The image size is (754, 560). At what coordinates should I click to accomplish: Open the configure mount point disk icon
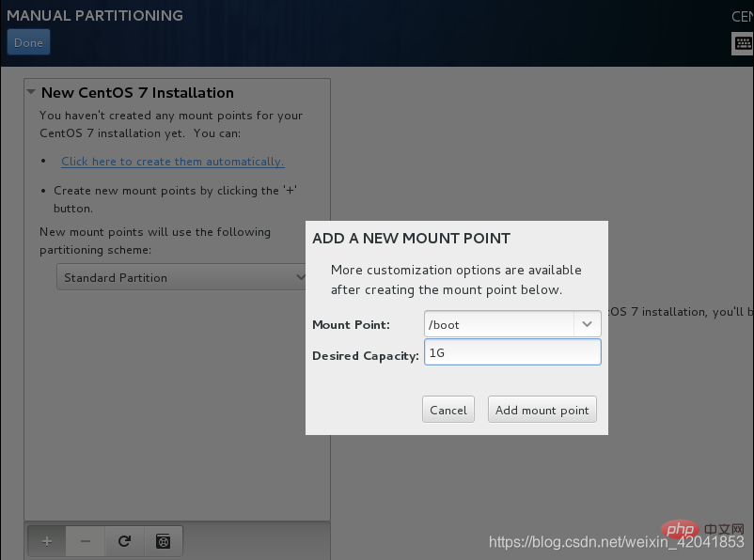[164, 541]
